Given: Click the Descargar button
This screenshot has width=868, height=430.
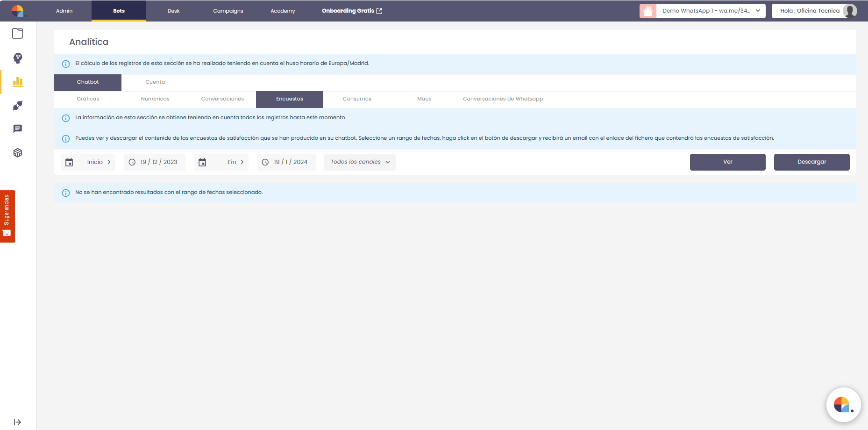Looking at the screenshot, I should point(811,162).
